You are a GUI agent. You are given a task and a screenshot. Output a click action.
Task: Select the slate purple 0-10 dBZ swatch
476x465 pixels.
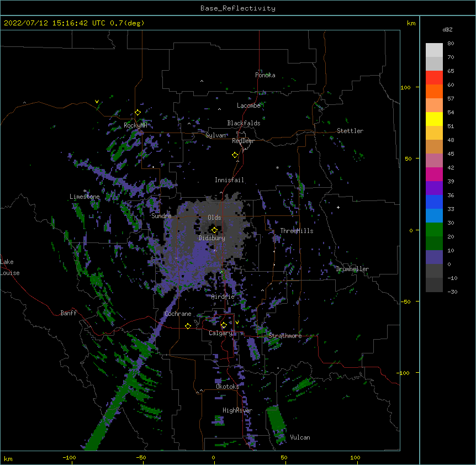pos(434,257)
